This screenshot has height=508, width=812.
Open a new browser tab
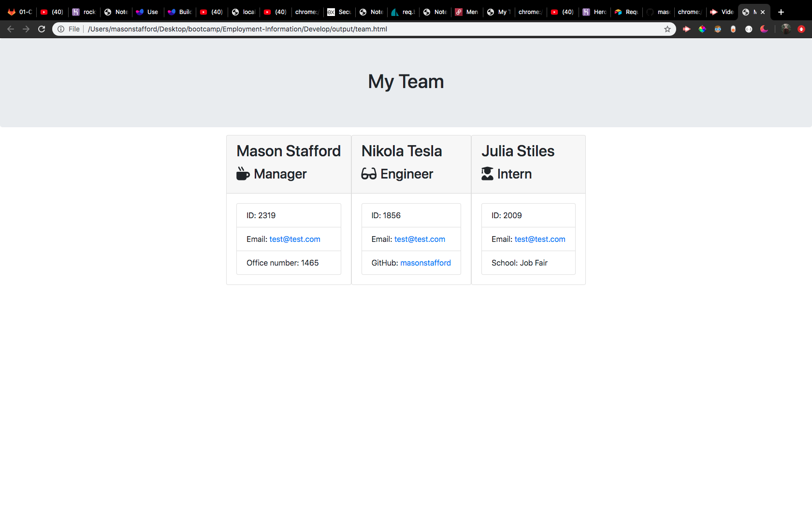pyautogui.click(x=781, y=12)
